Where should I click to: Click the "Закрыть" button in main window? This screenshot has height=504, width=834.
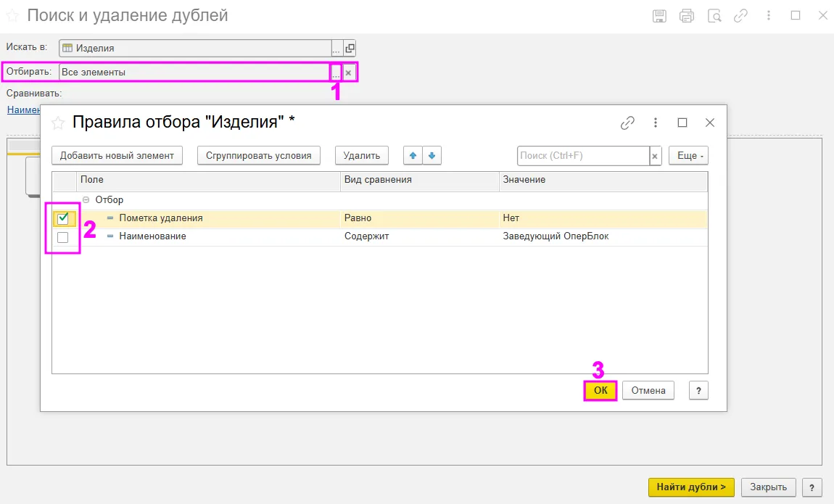click(x=768, y=487)
